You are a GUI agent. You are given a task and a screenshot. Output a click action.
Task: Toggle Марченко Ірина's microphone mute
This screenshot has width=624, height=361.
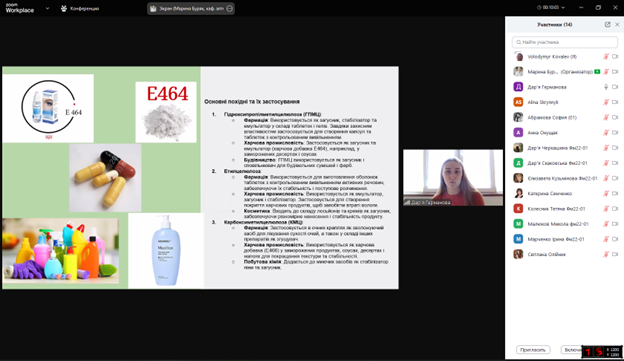[606, 239]
